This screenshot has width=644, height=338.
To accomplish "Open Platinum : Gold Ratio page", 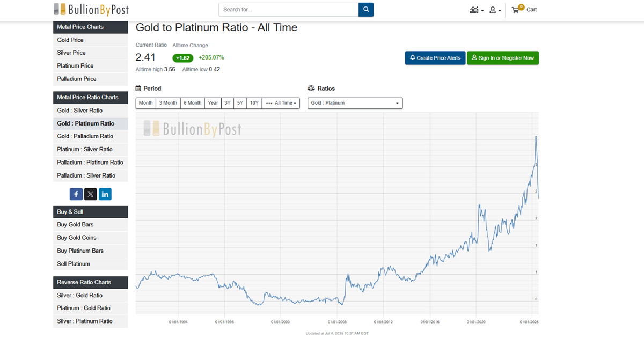I will click(91, 308).
